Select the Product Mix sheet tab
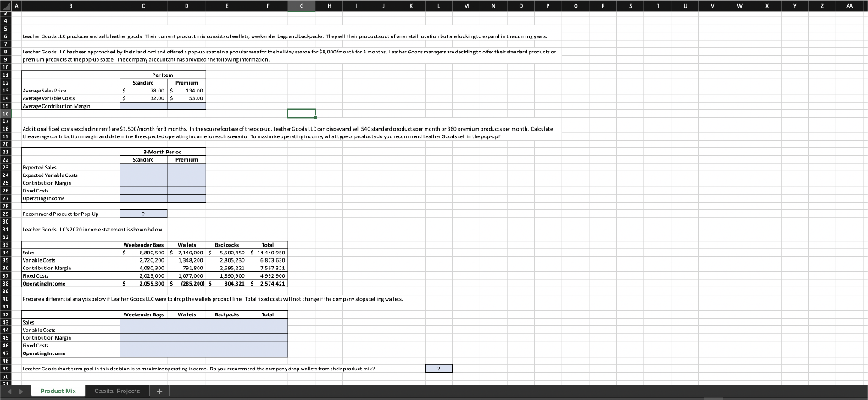The height and width of the screenshot is (400, 868). click(x=58, y=392)
